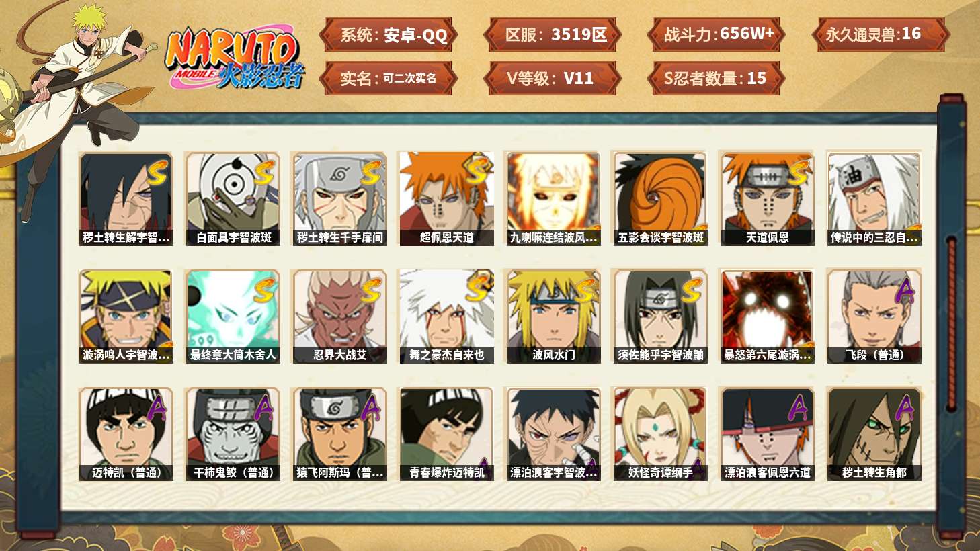Open the 妖怪奇谭纲手 character card
Viewport: 980px width, 551px height.
point(661,434)
